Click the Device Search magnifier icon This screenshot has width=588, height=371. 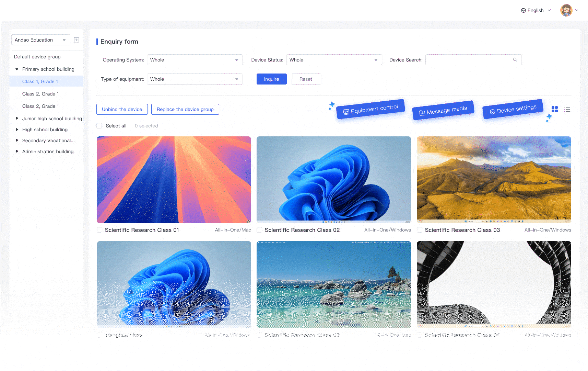[515, 60]
